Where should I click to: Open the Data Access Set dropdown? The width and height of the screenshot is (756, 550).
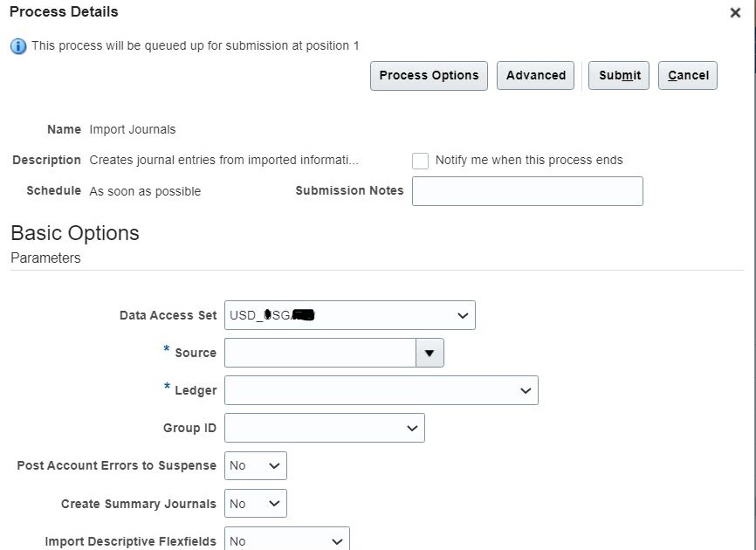pyautogui.click(x=462, y=315)
